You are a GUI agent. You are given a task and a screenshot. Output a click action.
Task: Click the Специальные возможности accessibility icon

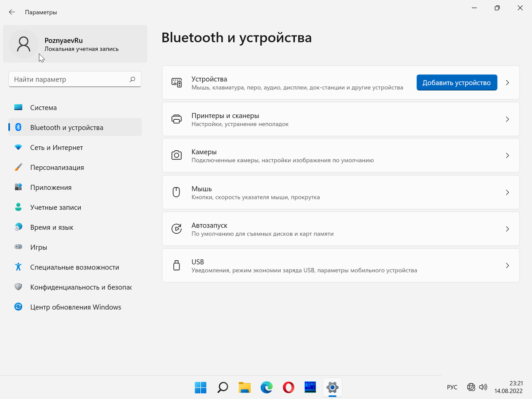coord(18,267)
